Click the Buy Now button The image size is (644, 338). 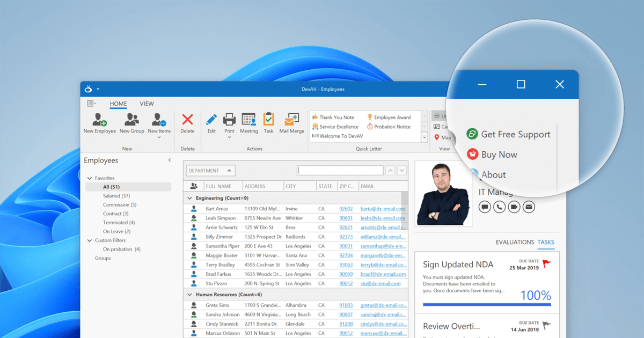(492, 155)
